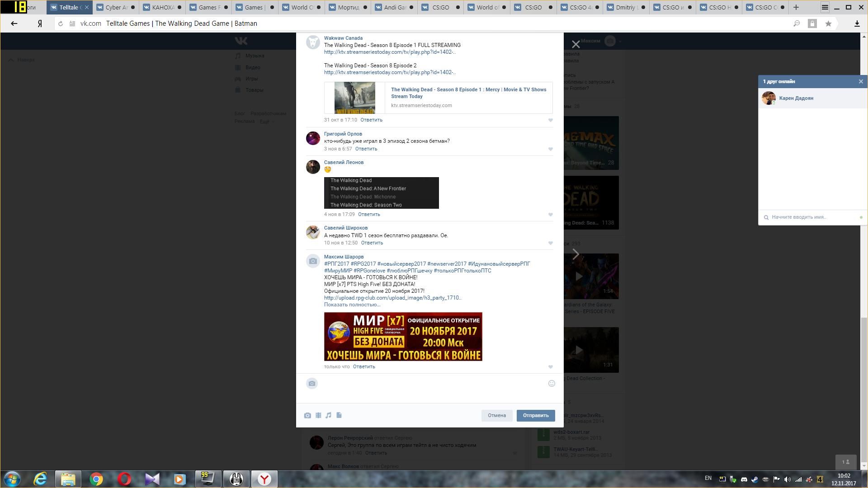Attach a document to the comment
Image resolution: width=868 pixels, height=488 pixels.
339,415
